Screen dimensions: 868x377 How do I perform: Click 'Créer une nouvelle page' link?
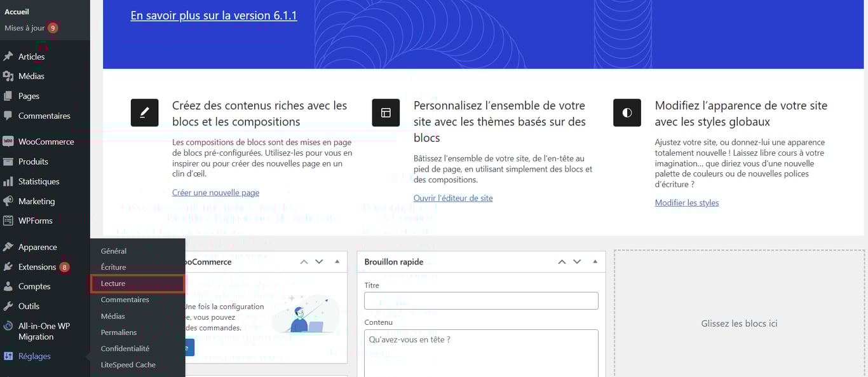click(215, 192)
